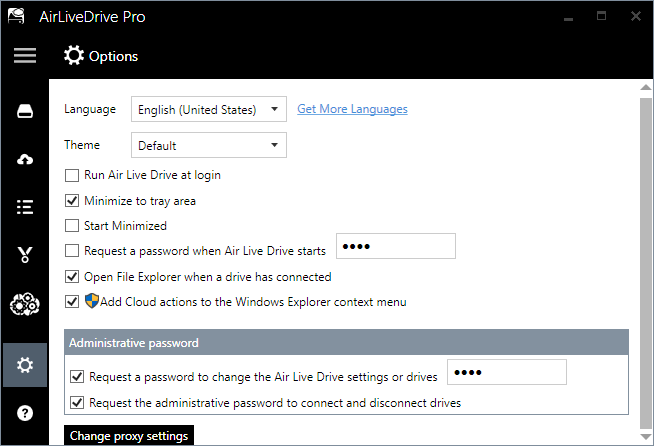Click the Get More Languages link
654x446 pixels.
(352, 109)
